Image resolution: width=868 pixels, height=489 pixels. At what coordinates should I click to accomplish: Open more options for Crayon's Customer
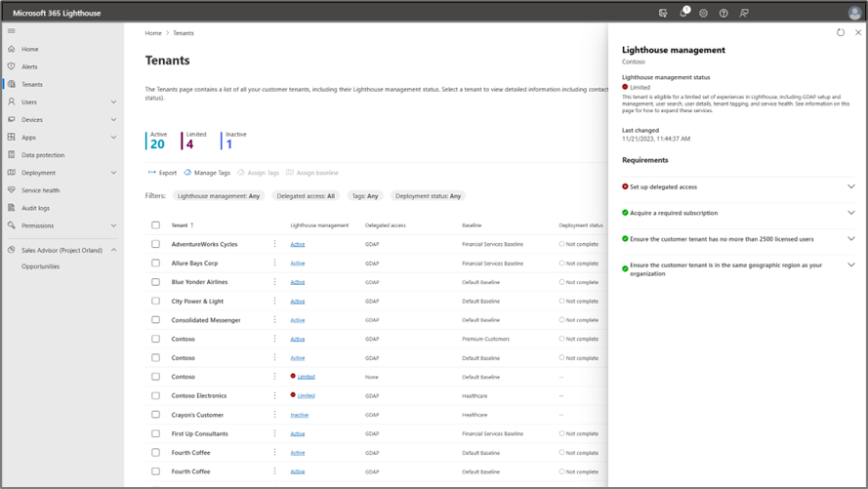(x=274, y=414)
